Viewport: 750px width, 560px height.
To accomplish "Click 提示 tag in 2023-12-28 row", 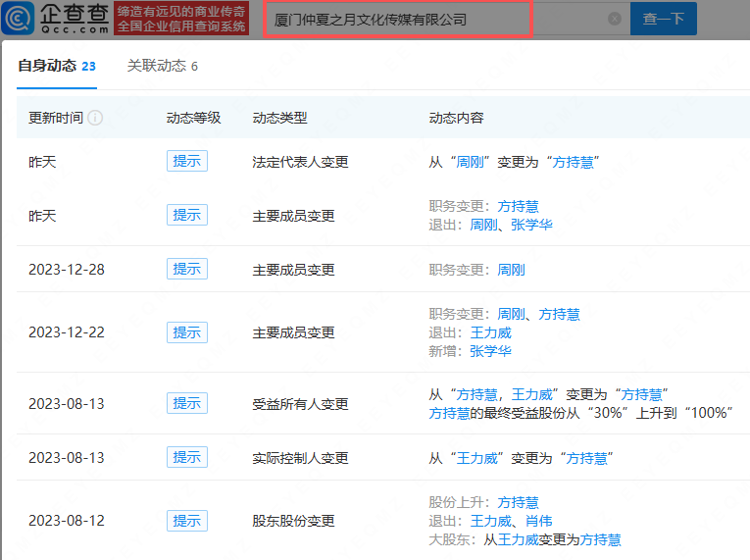I will (186, 269).
